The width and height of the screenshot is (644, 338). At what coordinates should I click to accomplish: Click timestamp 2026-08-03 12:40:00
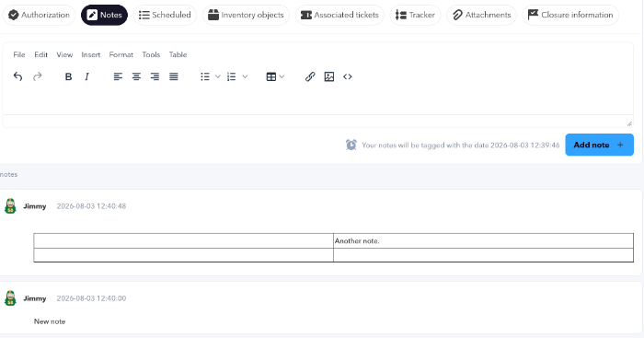click(91, 298)
